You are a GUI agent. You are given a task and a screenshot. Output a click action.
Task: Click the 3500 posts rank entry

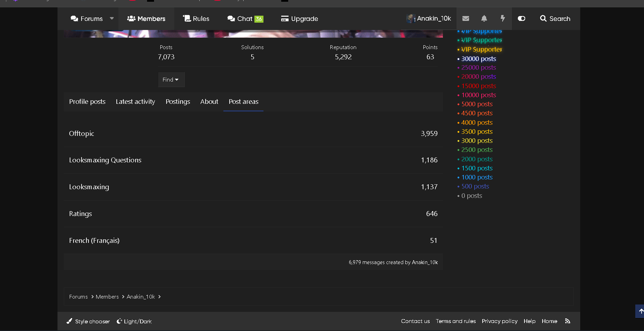477,132
